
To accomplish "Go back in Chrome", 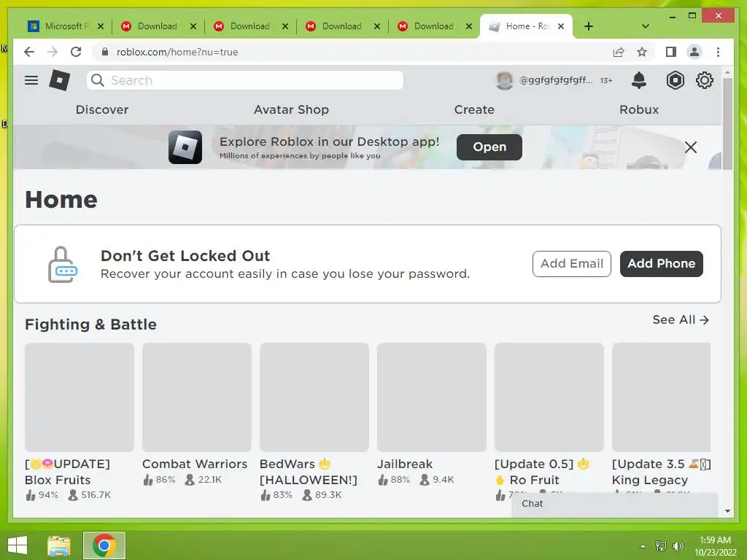I will pos(29,52).
